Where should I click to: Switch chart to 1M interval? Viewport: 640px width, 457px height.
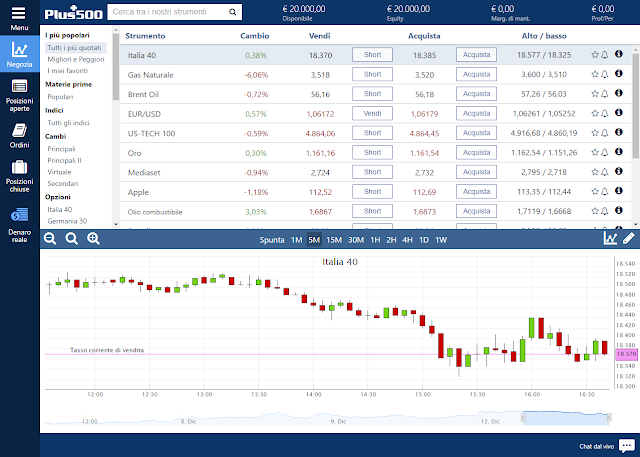pos(296,240)
